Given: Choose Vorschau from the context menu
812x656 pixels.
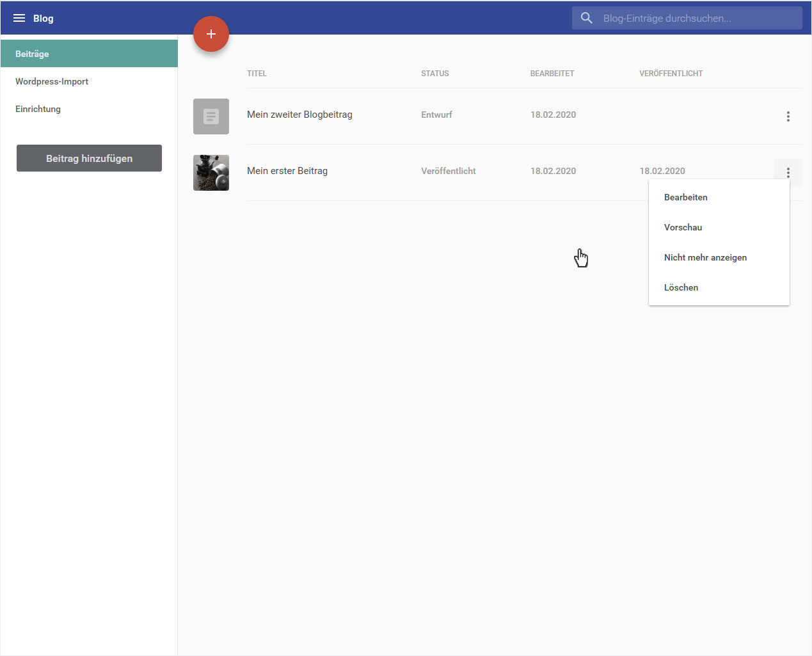Looking at the screenshot, I should click(x=719, y=227).
